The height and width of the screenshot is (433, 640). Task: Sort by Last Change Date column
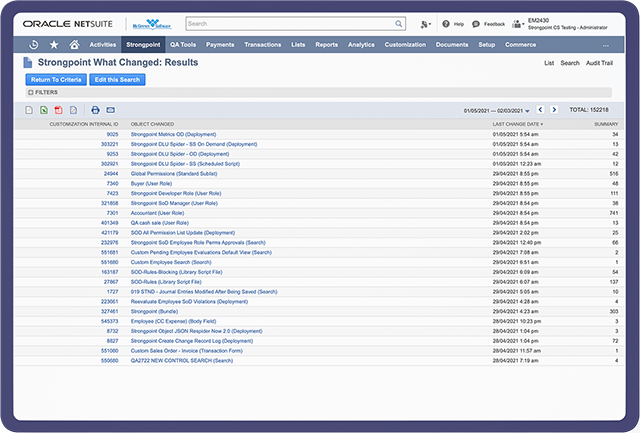518,124
